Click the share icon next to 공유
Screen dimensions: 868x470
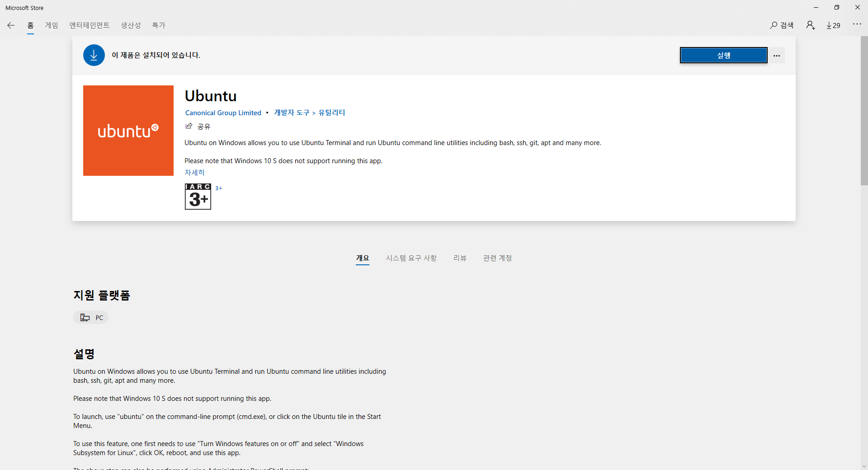pos(189,126)
